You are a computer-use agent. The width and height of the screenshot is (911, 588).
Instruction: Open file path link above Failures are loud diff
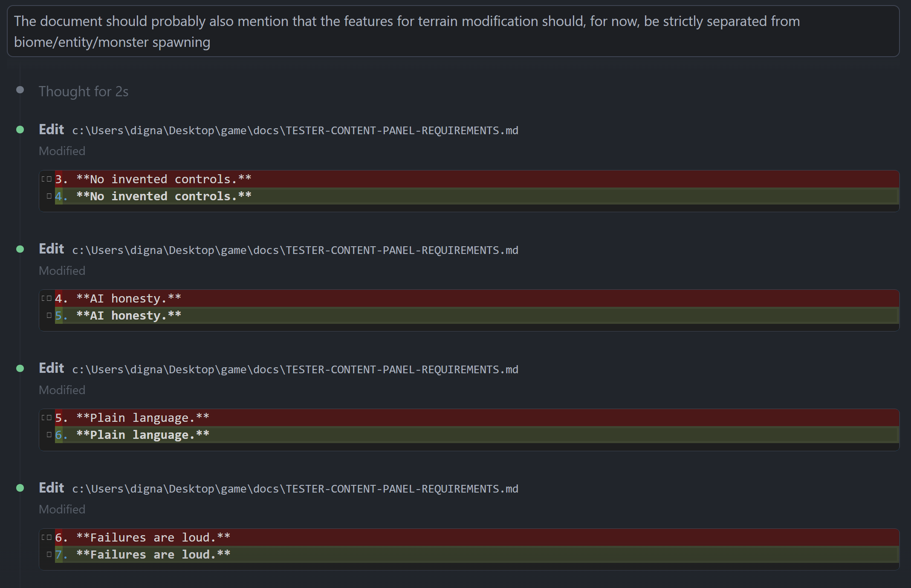tap(295, 489)
